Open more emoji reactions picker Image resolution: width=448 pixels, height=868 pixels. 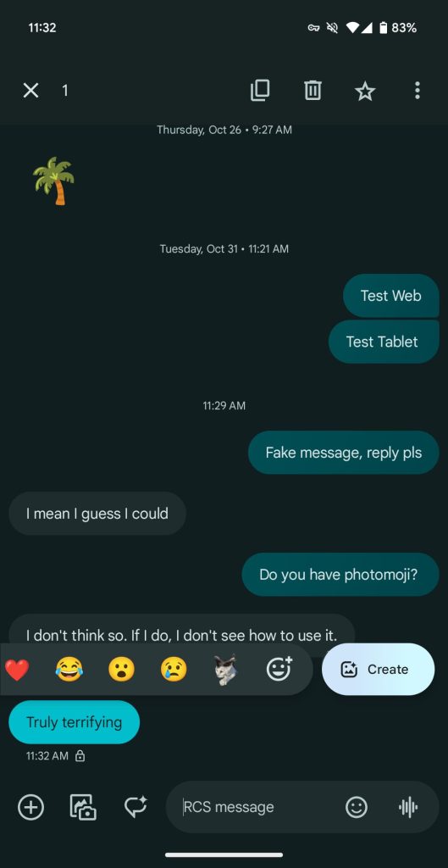click(279, 669)
